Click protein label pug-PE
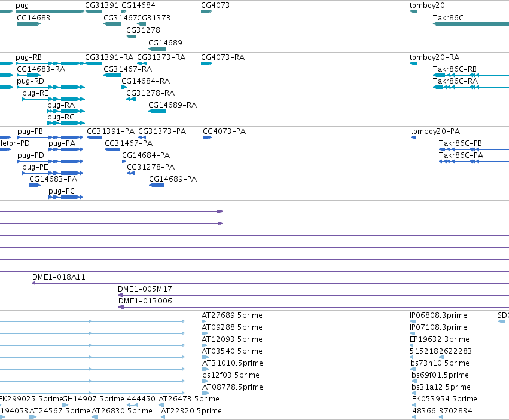This screenshot has width=509, height=420. 35,168
